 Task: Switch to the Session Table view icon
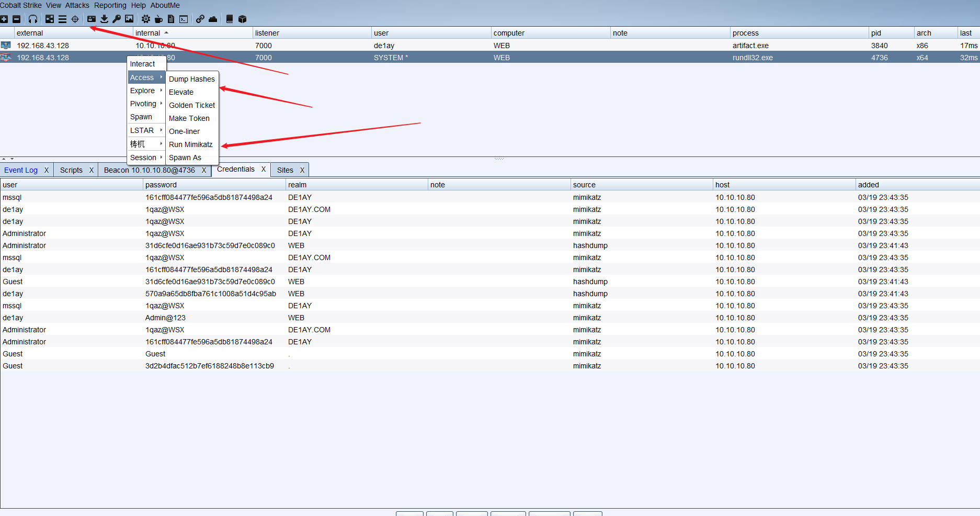click(62, 19)
